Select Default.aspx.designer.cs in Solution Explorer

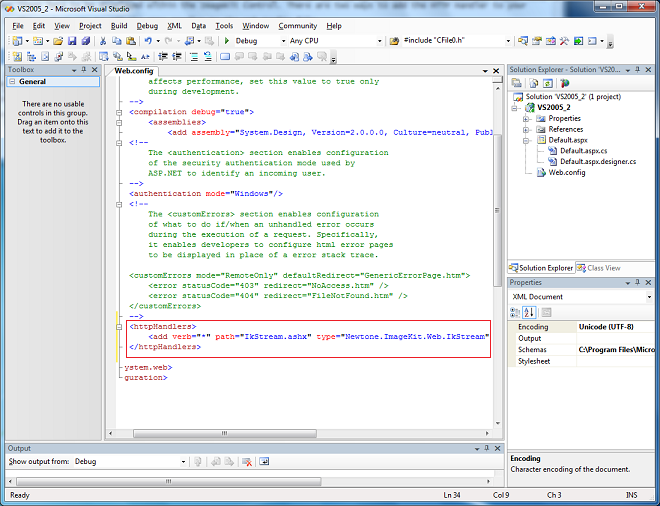(x=598, y=162)
